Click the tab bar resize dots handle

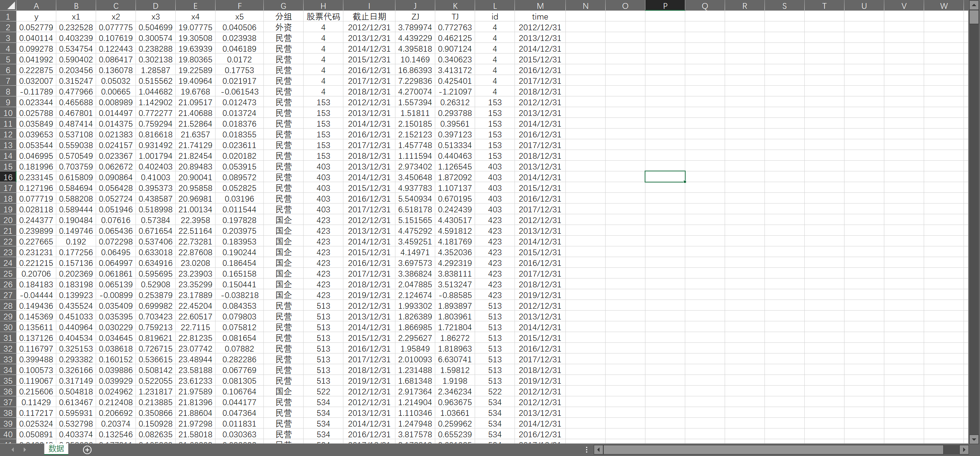[x=586, y=450]
